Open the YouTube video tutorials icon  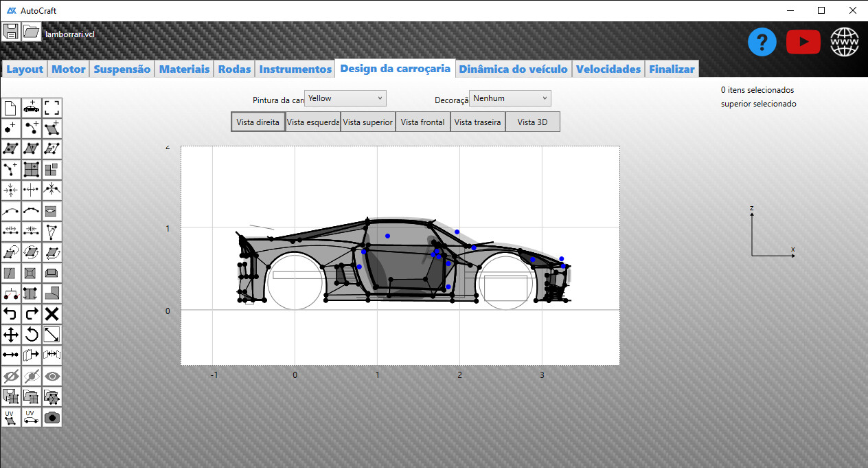pos(803,43)
